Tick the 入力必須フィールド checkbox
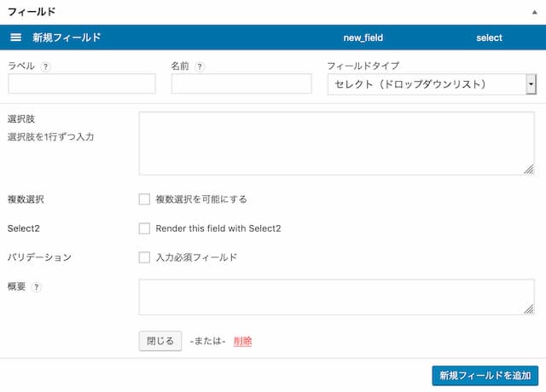The width and height of the screenshot is (546, 392). [x=144, y=257]
